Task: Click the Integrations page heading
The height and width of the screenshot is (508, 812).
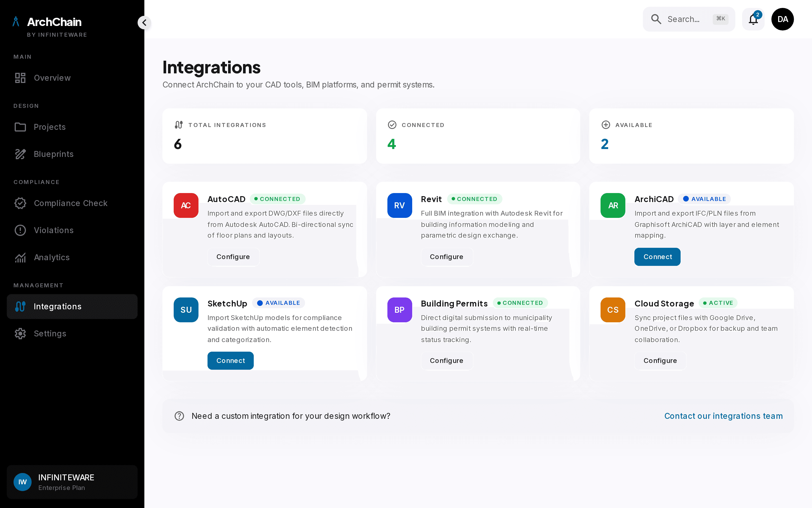Action: 211,67
